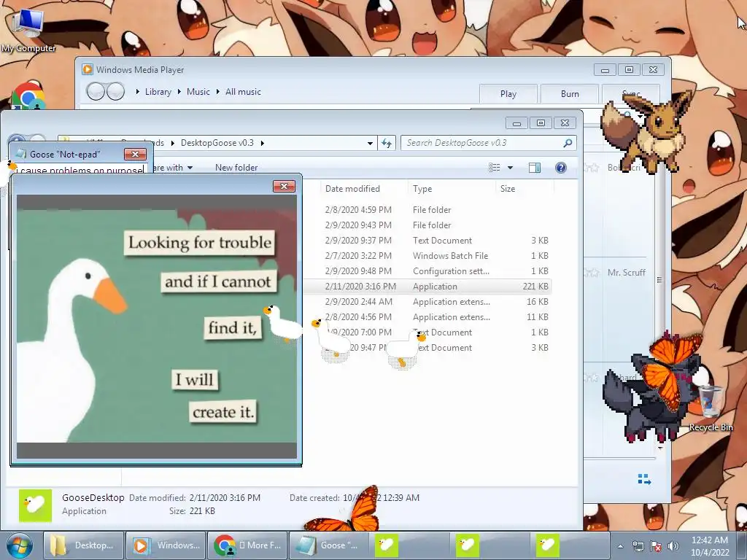Click the Not-epad text area
Viewport: 747px width, 560px height.
(80, 169)
